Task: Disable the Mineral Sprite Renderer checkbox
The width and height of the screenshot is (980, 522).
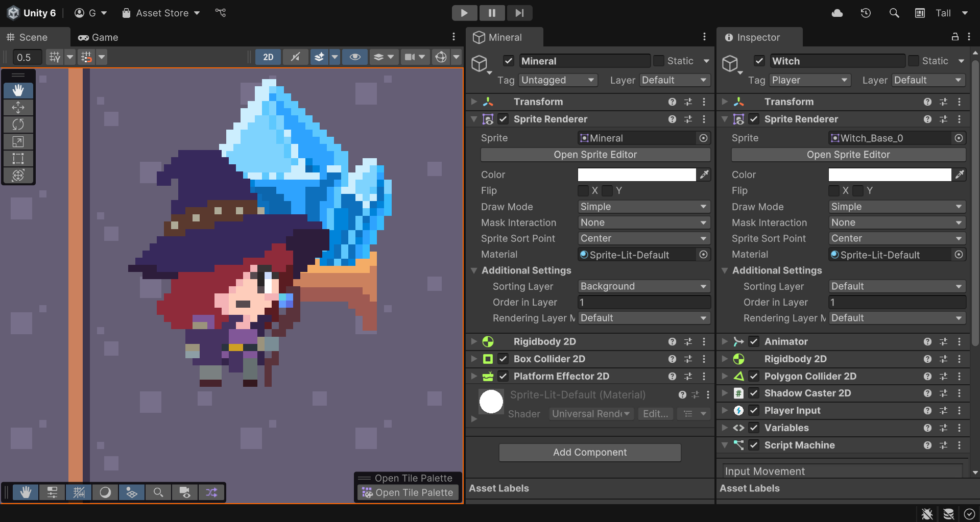Action: [x=503, y=119]
